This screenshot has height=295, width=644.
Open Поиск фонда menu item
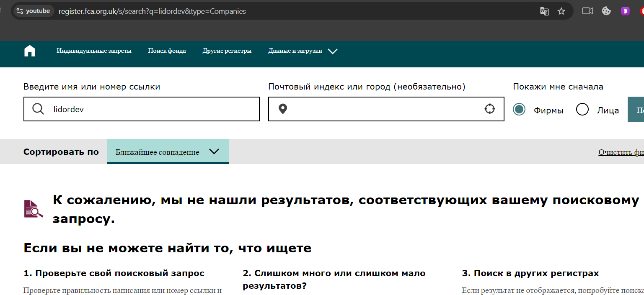167,51
